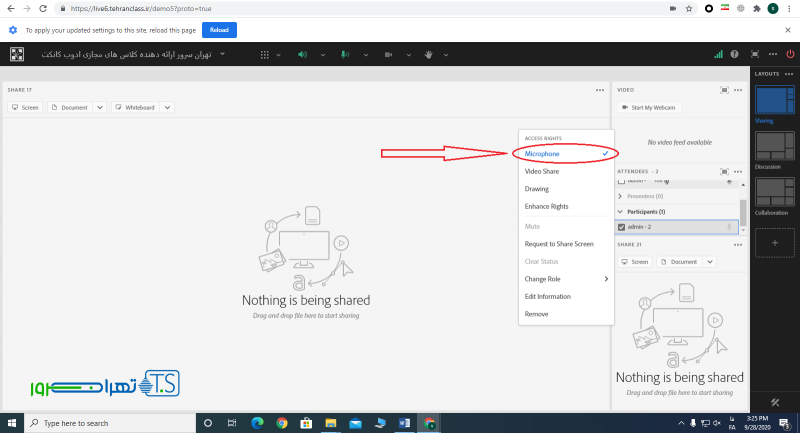Choose Video Share from the context menu
Image resolution: width=800 pixels, height=433 pixels.
pyautogui.click(x=543, y=171)
